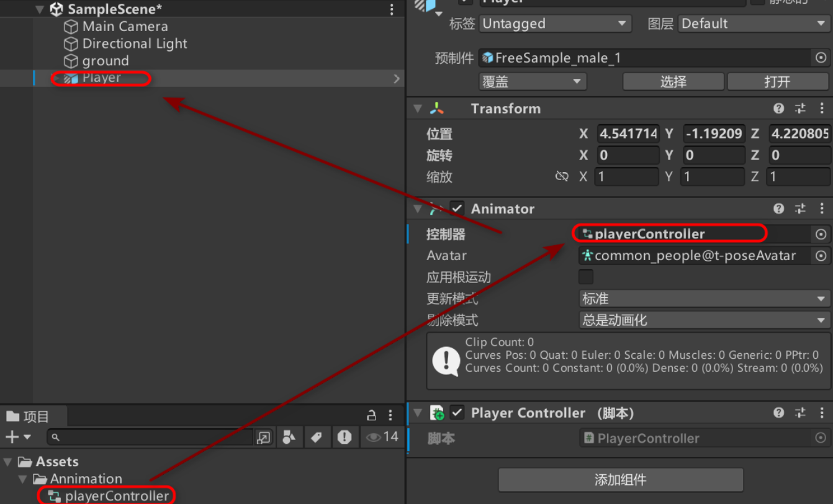The height and width of the screenshot is (504, 833).
Task: Collapse Player Controller script foldout
Action: pos(418,413)
